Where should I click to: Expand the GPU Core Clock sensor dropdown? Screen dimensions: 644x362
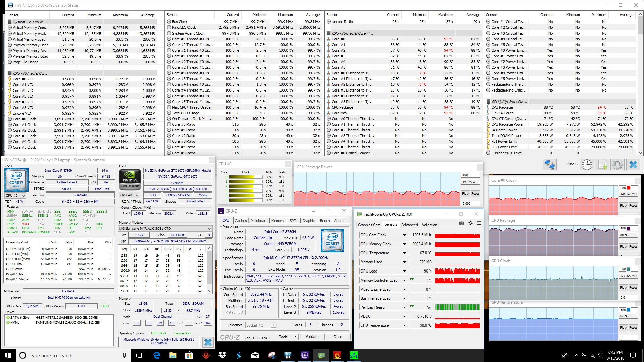(x=404, y=235)
